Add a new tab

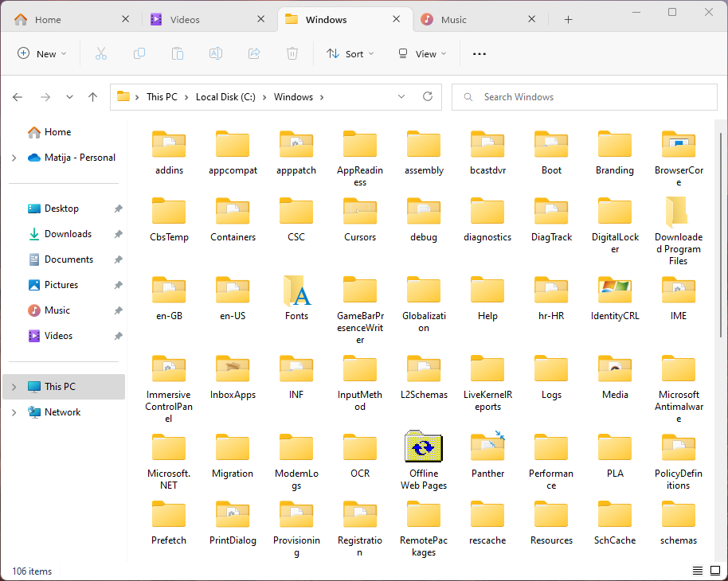tap(568, 19)
